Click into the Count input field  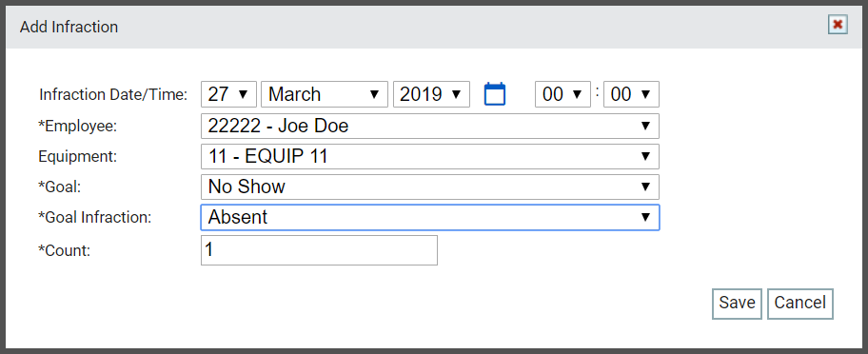pyautogui.click(x=319, y=250)
